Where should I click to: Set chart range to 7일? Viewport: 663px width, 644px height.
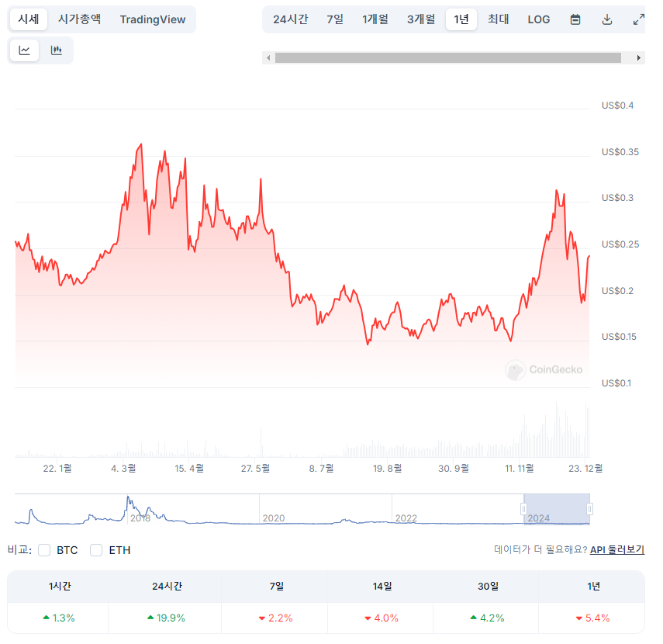click(x=335, y=19)
